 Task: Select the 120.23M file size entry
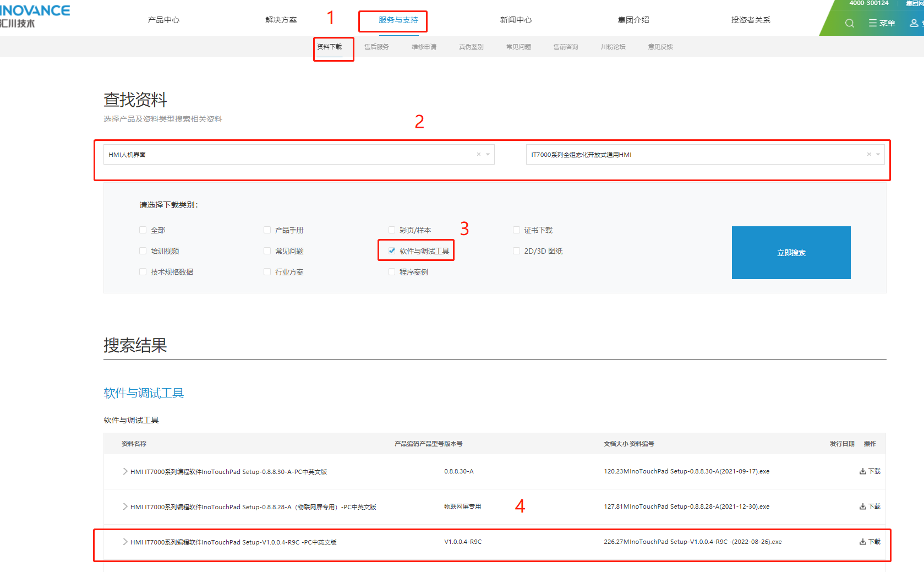coord(616,471)
